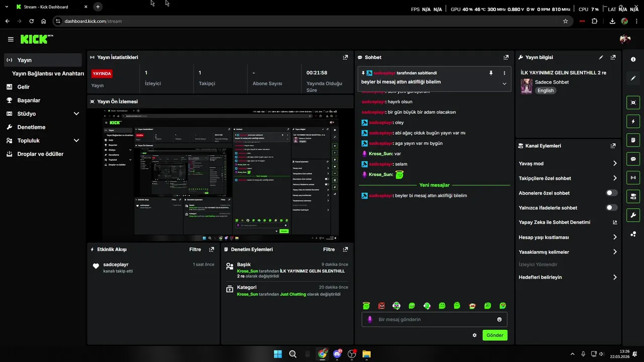Toggle the stream preview panel icon in the right rail
Screen dimensions: 644x362
633,103
